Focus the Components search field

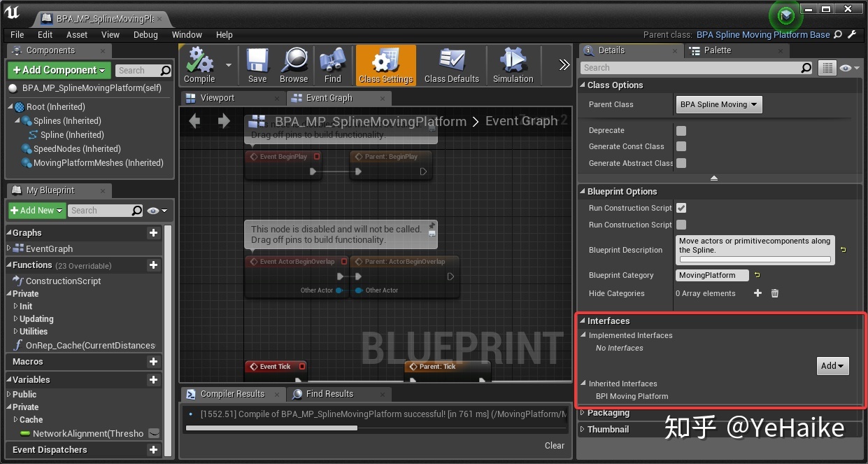pyautogui.click(x=138, y=70)
